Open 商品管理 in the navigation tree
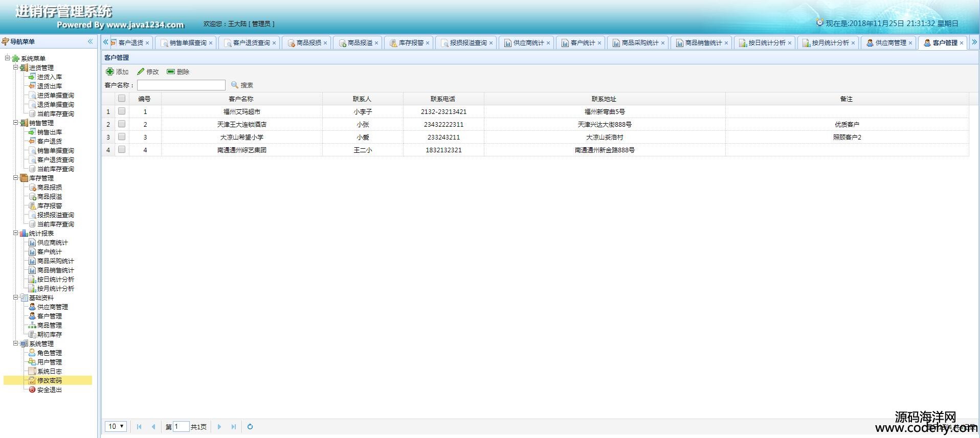This screenshot has height=438, width=980. coord(49,325)
